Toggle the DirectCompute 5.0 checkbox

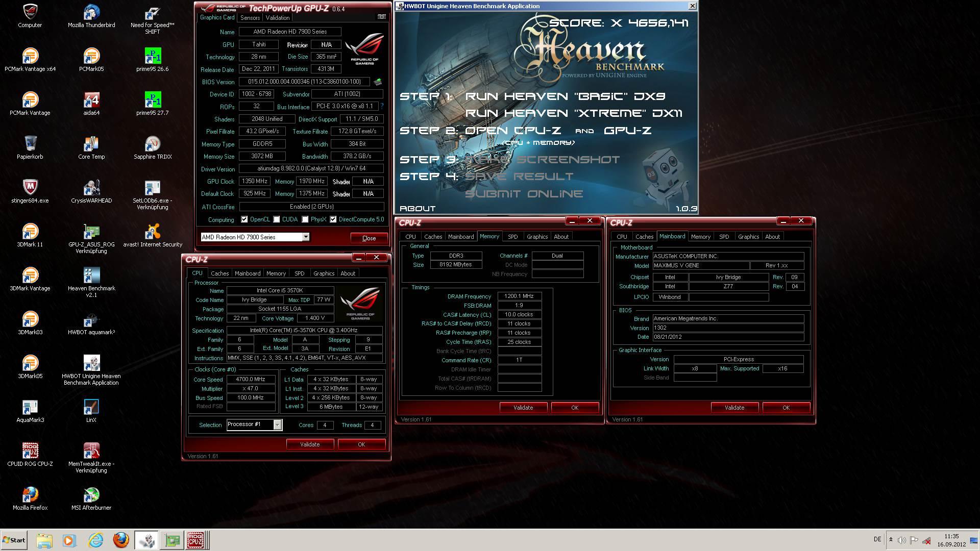coord(333,219)
